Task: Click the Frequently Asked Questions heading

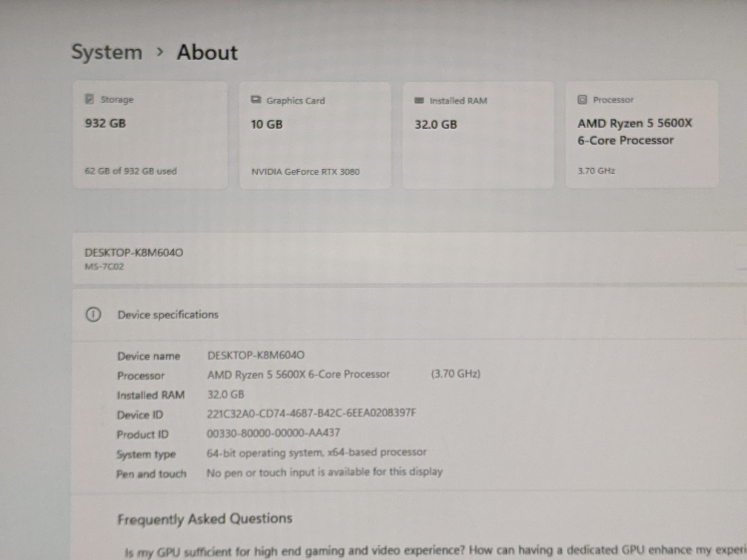Action: click(x=205, y=519)
